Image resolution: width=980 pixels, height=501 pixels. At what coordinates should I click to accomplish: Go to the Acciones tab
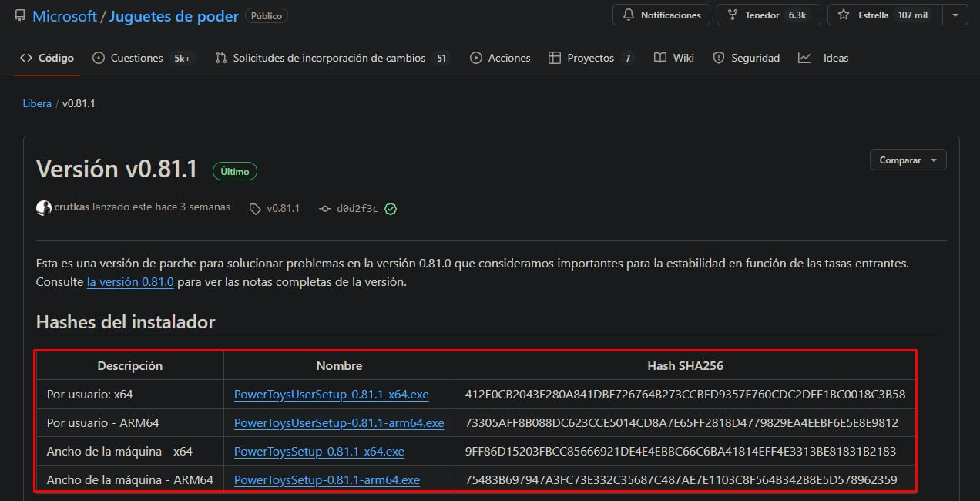(500, 58)
